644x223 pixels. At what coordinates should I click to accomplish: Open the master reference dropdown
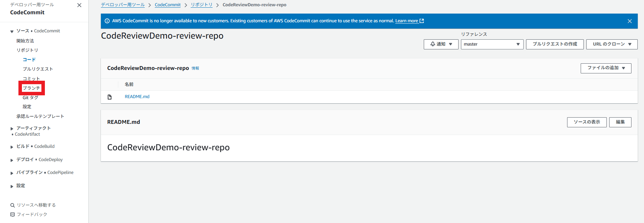click(492, 44)
